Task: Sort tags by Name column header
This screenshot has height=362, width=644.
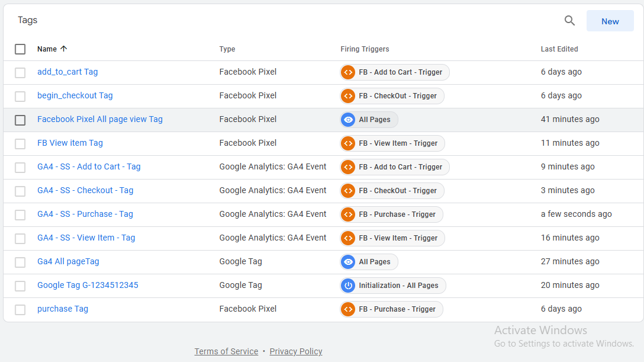Action: point(47,49)
